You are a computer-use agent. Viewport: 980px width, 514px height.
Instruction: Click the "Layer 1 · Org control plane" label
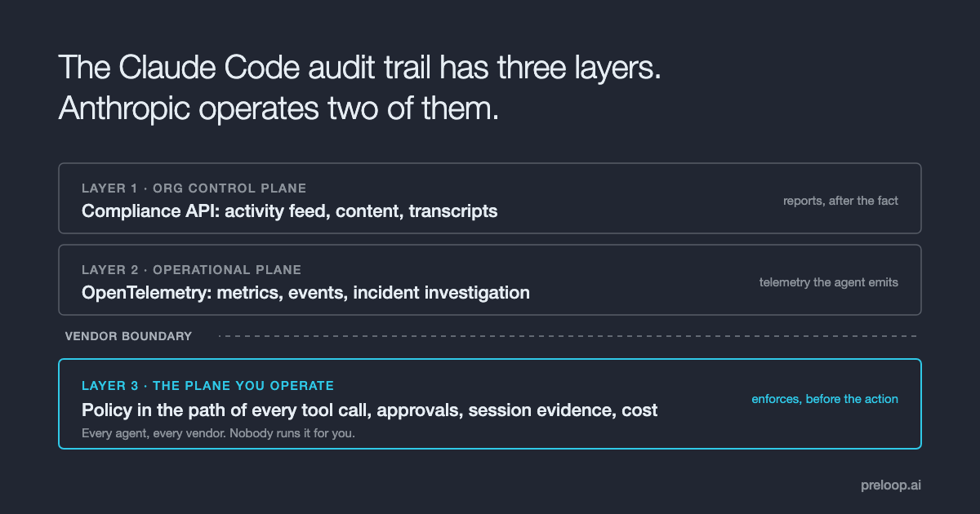[194, 188]
